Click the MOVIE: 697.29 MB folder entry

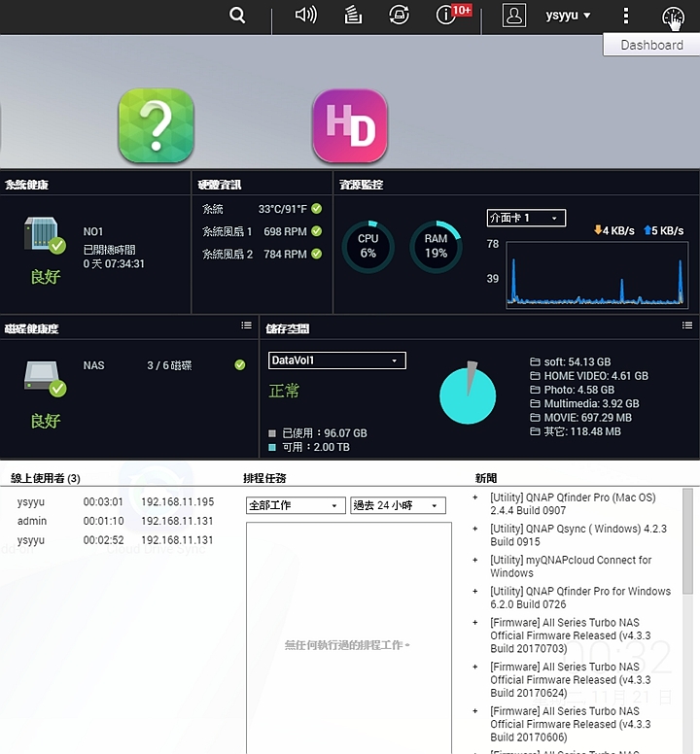point(580,418)
